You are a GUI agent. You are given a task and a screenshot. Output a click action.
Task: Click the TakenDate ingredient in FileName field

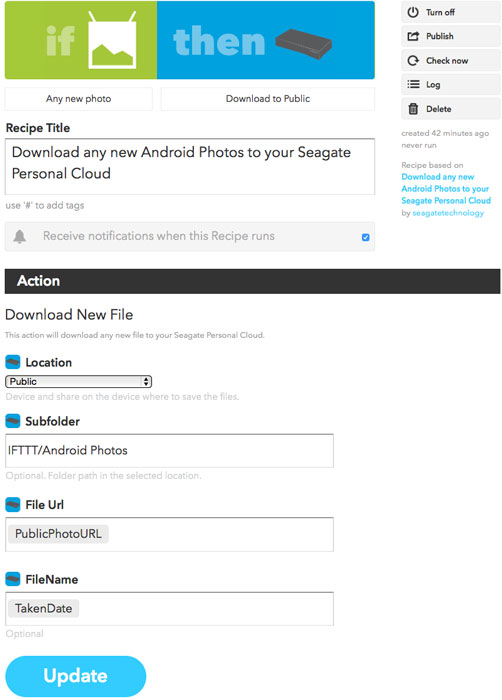[43, 608]
